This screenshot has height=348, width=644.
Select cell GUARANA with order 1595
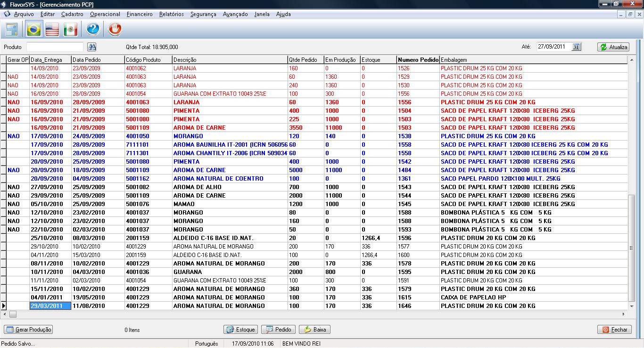click(x=230, y=272)
